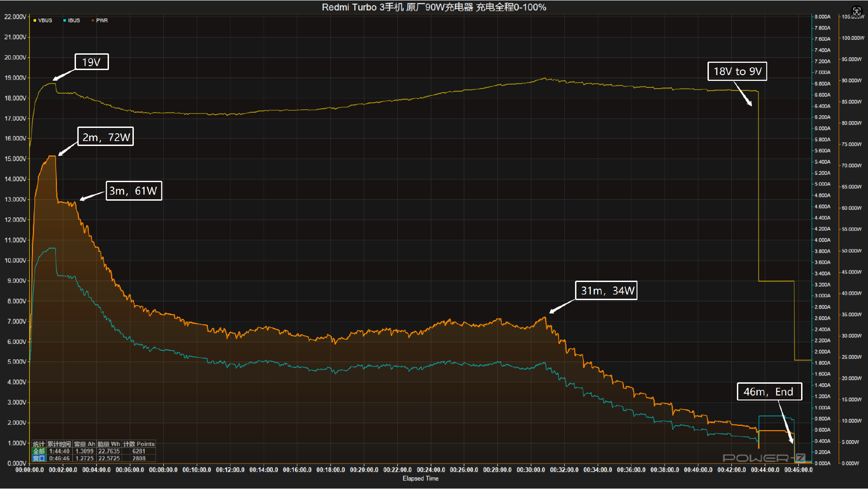Click the 0:46:46 window time cell
868x489 pixels.
click(59, 458)
